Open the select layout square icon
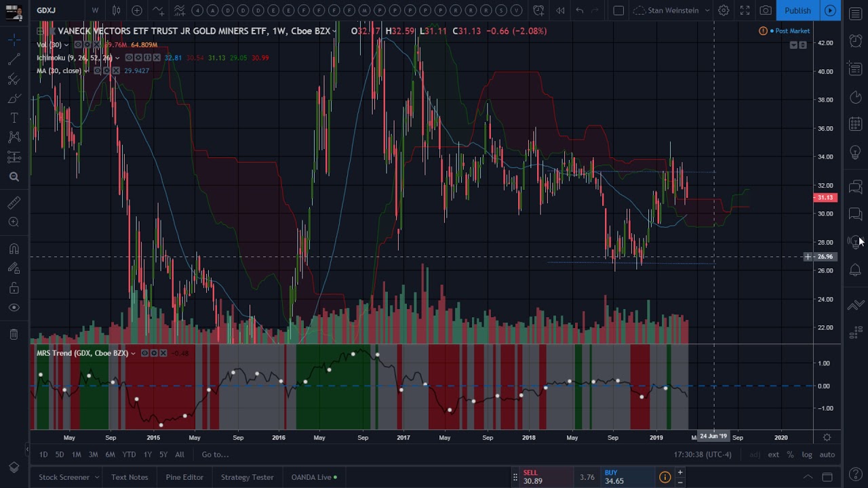 point(618,10)
